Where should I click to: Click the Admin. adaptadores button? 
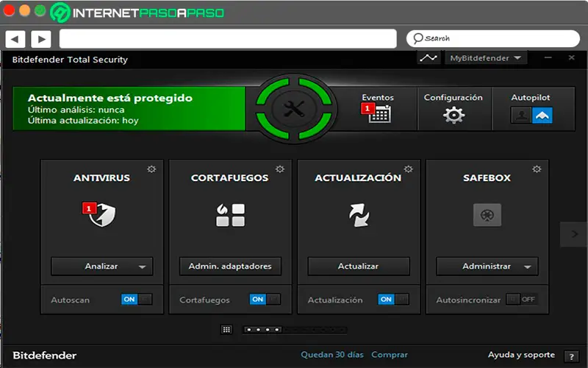[x=230, y=266]
